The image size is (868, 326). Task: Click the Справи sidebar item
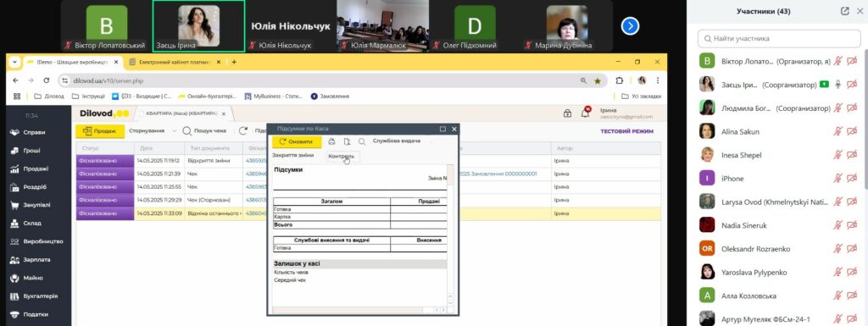pyautogui.click(x=34, y=133)
